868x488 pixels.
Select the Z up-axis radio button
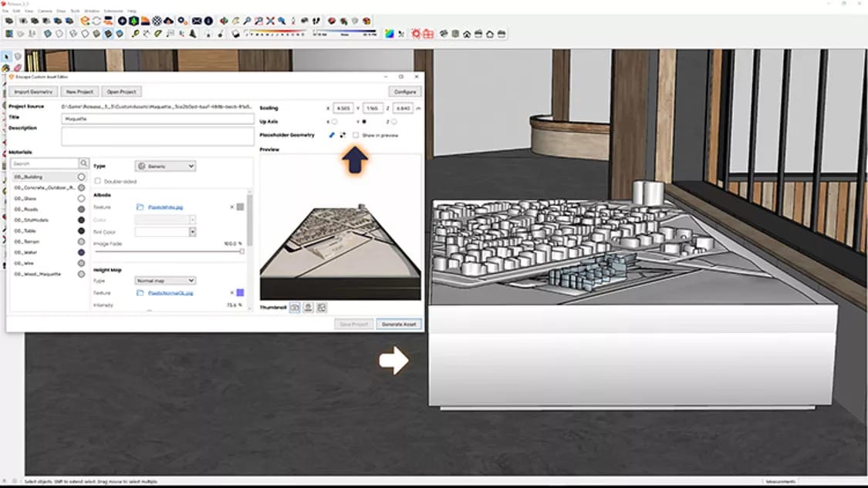(x=394, y=122)
